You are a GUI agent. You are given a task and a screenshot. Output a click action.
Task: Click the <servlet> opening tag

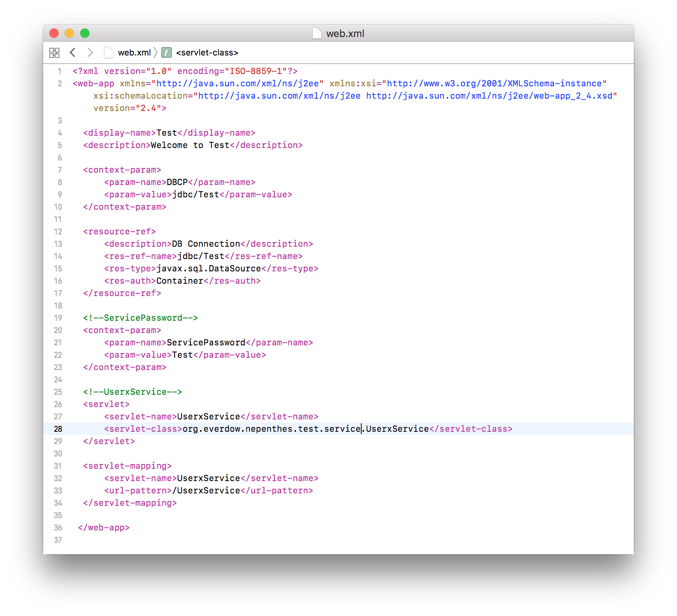click(x=106, y=404)
